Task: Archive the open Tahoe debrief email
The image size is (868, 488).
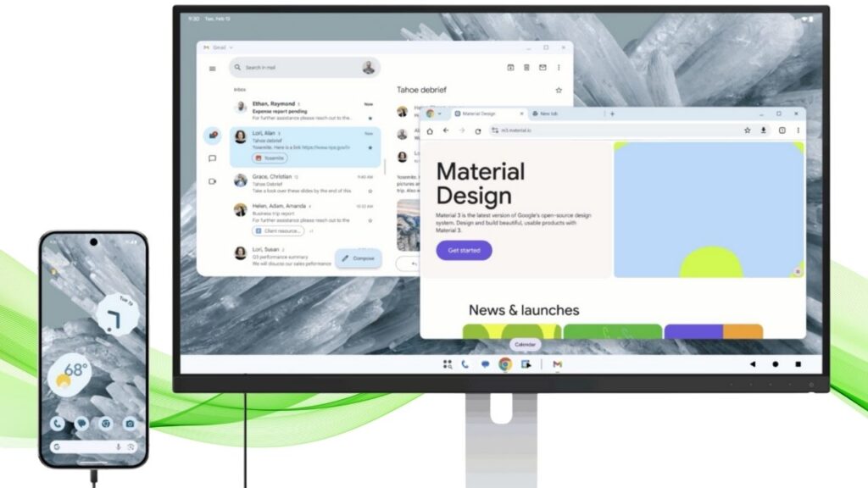Action: coord(510,68)
